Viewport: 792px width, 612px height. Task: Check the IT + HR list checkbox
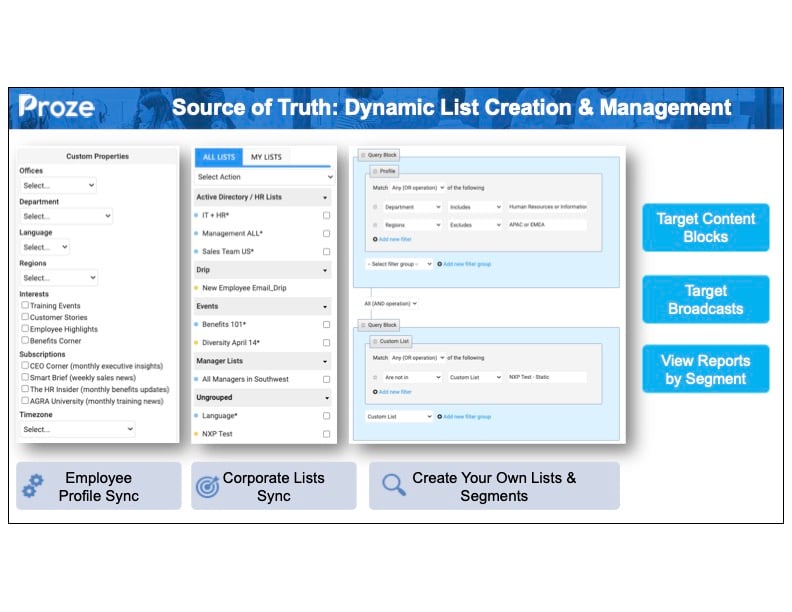coord(326,215)
